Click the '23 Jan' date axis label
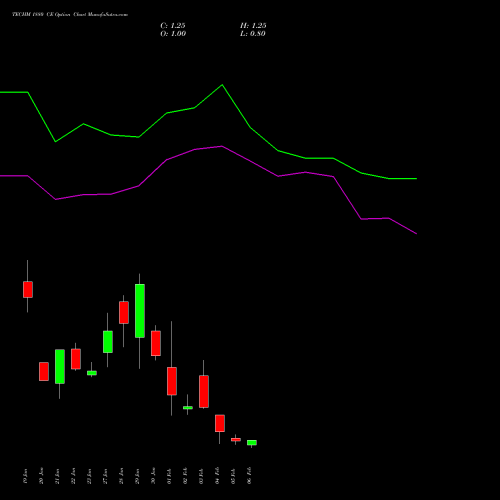The image size is (500, 500). tap(90, 476)
